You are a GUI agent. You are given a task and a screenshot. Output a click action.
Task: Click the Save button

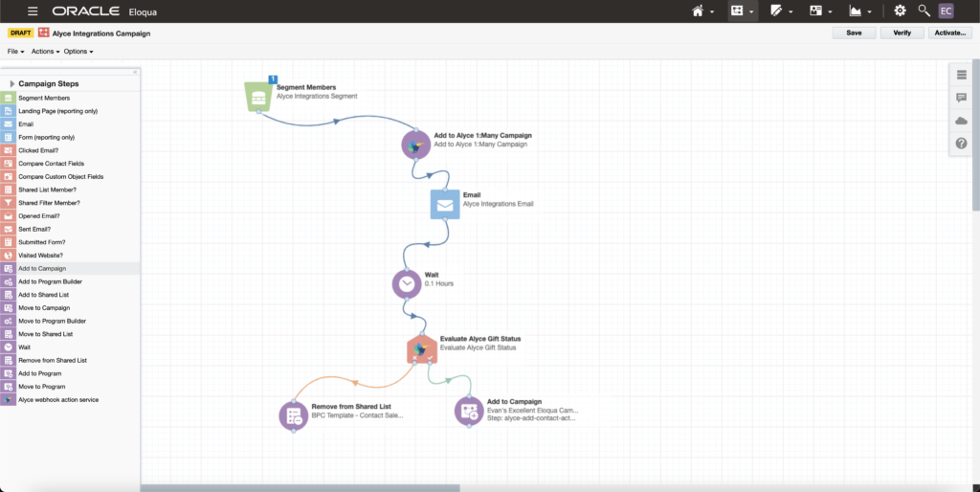854,34
